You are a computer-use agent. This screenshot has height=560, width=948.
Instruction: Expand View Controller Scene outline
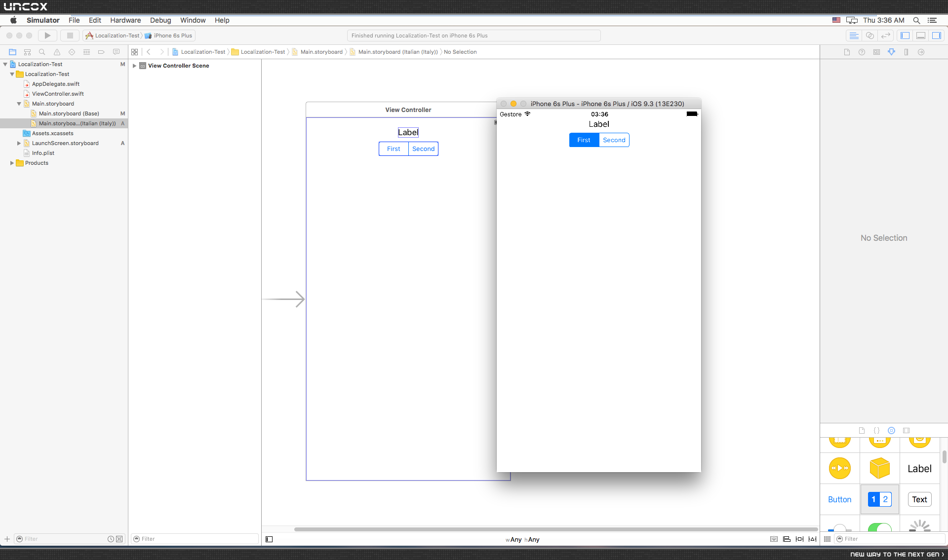pyautogui.click(x=134, y=66)
